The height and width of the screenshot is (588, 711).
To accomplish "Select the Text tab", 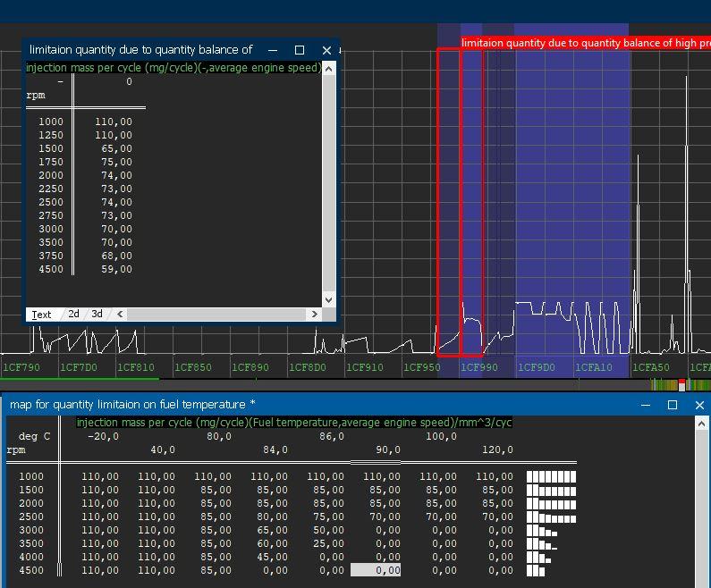I will (42, 315).
